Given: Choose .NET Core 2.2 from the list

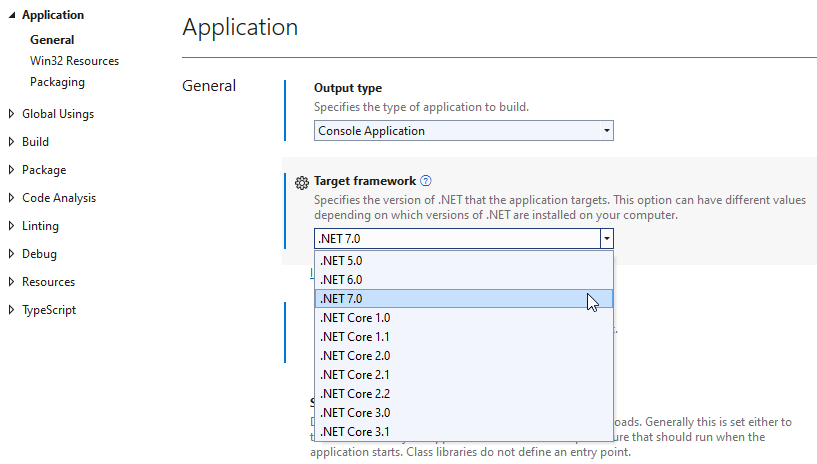Looking at the screenshot, I should coord(464,394).
